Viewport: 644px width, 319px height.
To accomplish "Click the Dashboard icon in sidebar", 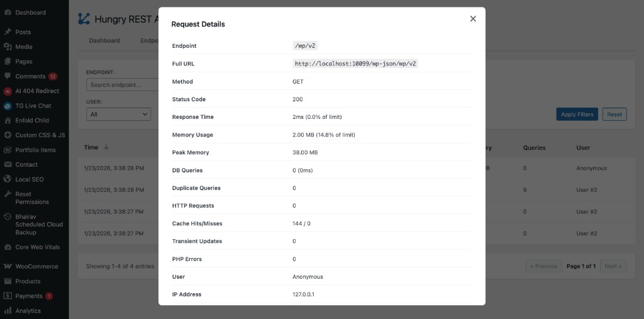I will point(8,13).
